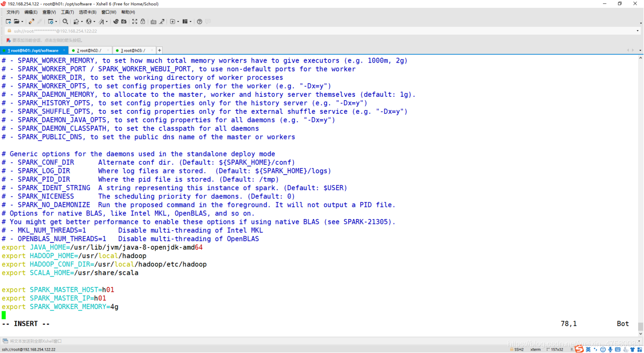644x353 pixels.
Task: Click the 157x32 terminal size indicator
Action: coord(555,350)
